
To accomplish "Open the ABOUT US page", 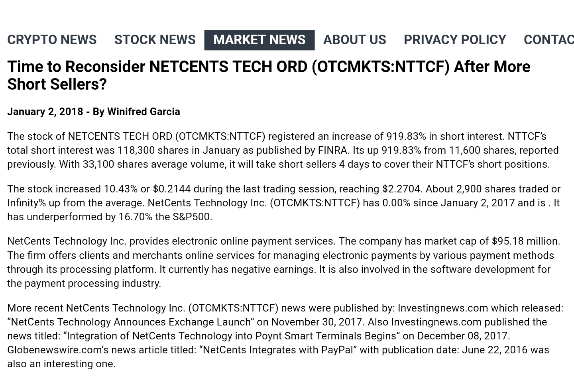I will click(355, 40).
